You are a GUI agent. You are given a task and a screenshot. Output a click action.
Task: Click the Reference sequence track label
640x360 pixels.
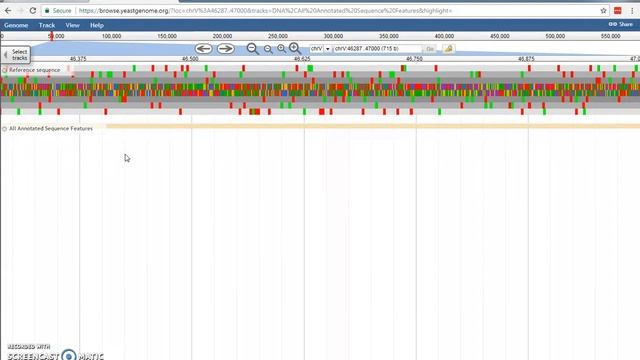click(x=34, y=70)
